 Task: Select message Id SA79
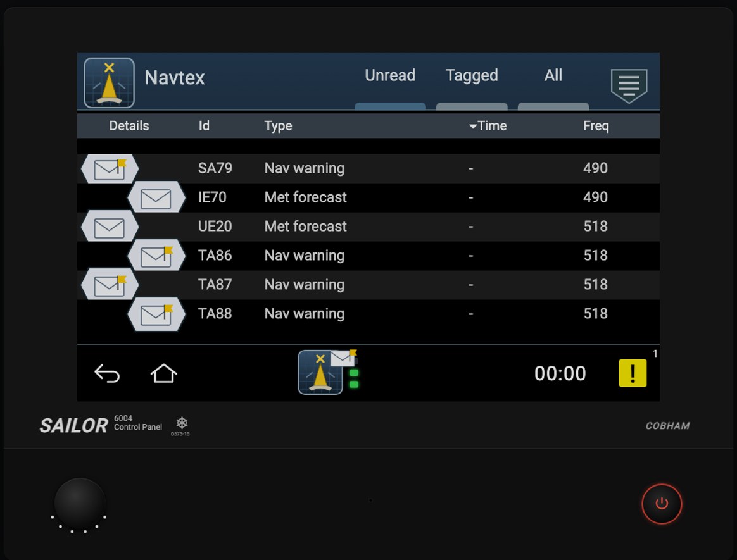[215, 168]
